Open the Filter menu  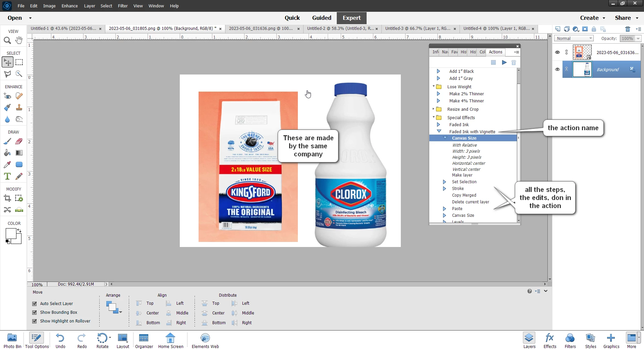(x=123, y=6)
